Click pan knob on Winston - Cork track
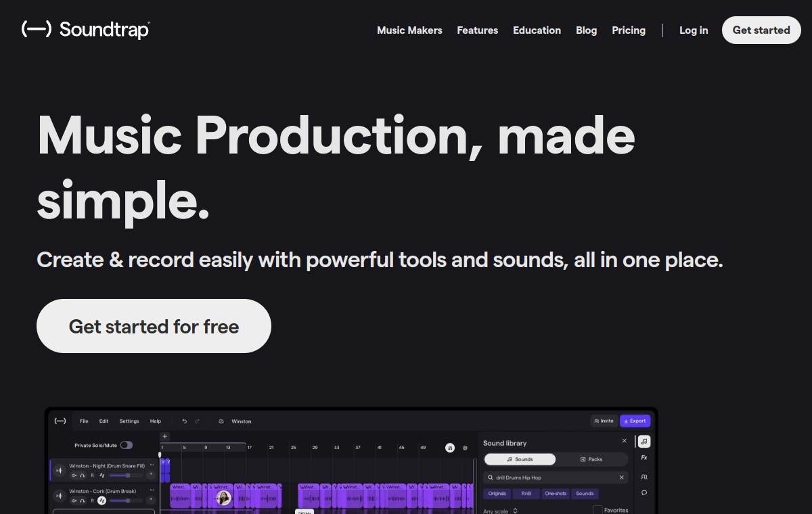 tap(151, 500)
